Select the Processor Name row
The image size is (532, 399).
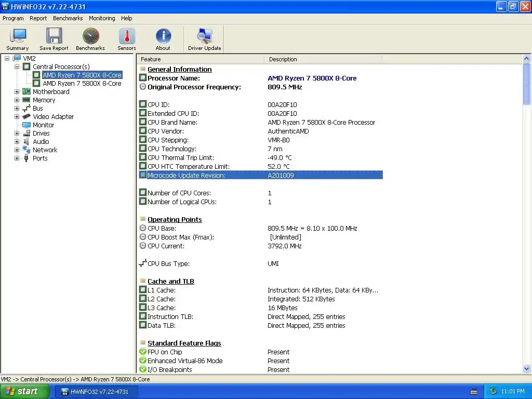[x=261, y=78]
